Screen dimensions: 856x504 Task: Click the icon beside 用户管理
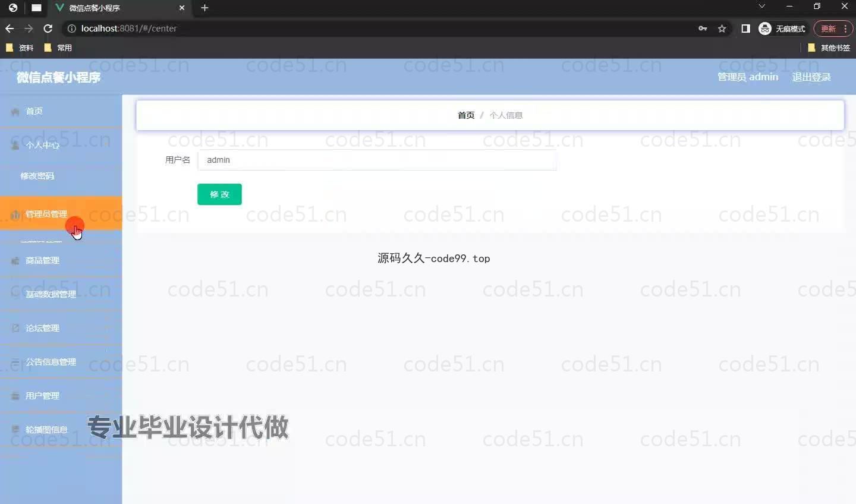(15, 396)
